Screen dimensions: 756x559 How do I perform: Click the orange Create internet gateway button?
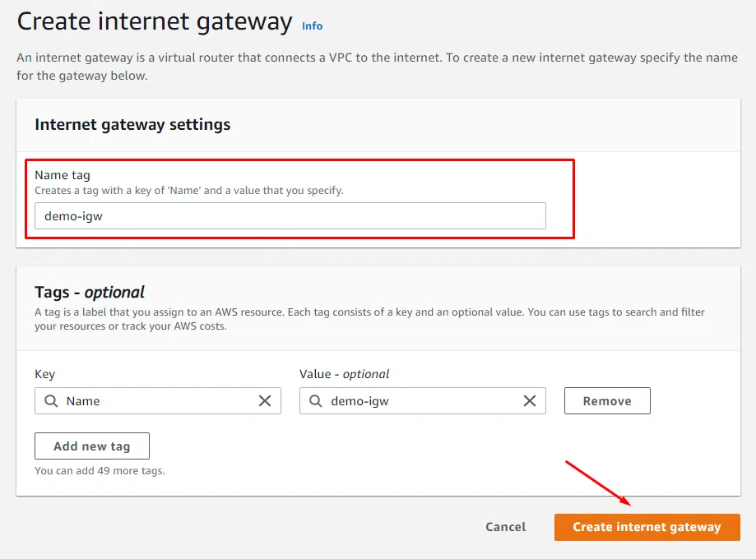[647, 527]
